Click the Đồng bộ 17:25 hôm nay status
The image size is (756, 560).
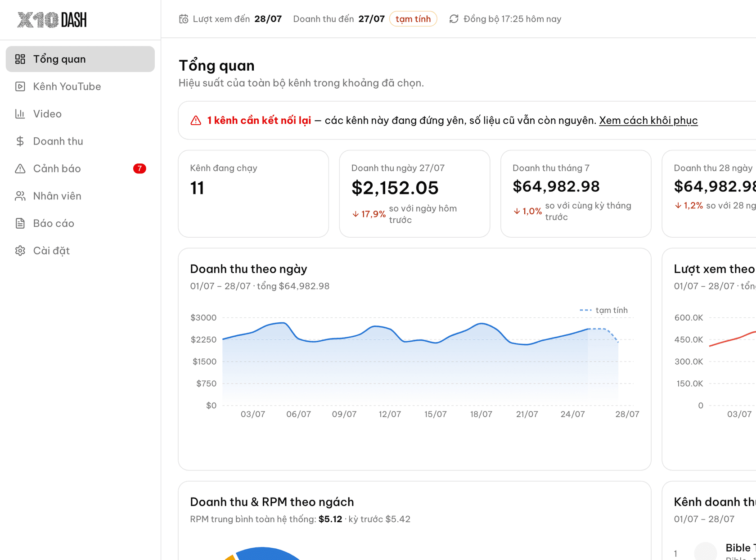(513, 19)
